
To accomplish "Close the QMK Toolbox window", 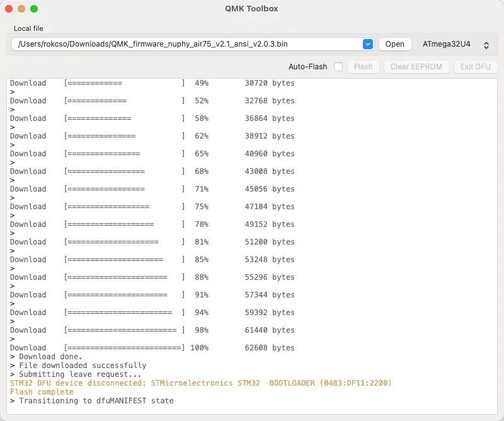I will click(9, 9).
